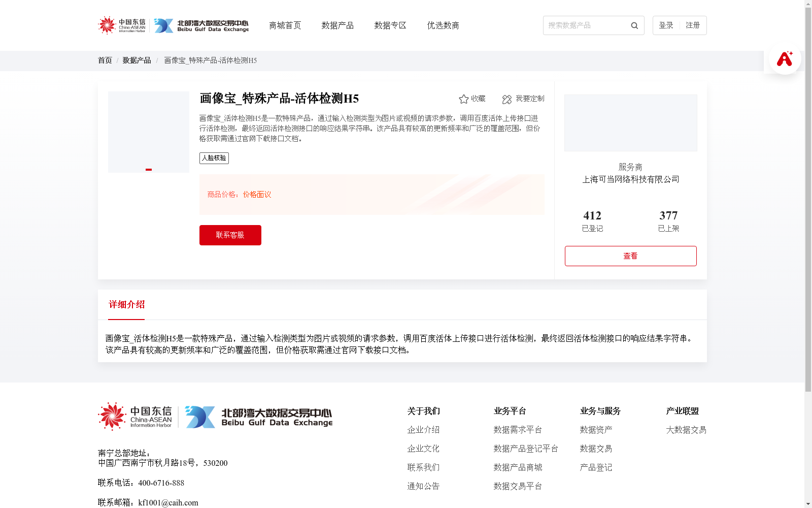Image resolution: width=812 pixels, height=508 pixels.
Task: Click the 联系客服 red button
Action: 230,235
